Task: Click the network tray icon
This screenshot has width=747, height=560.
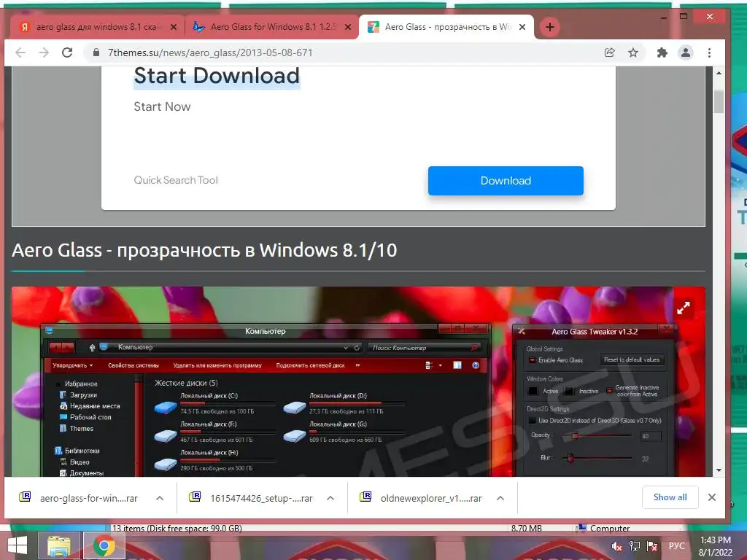Action: 634,546
